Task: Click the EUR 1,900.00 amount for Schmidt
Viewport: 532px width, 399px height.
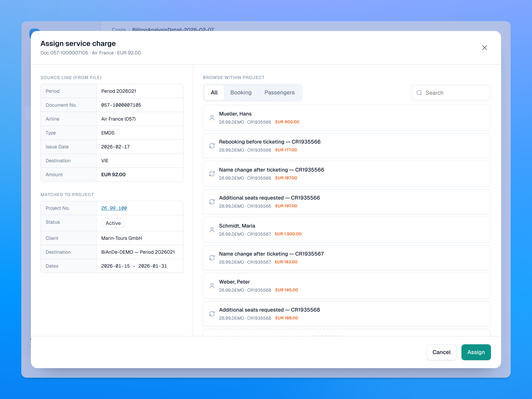Action: click(x=288, y=234)
